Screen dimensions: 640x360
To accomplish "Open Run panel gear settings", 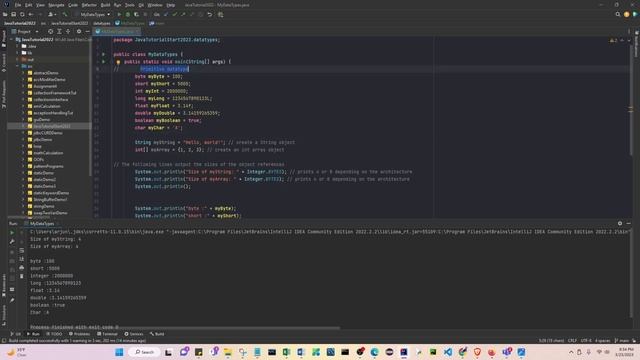I will [x=620, y=223].
